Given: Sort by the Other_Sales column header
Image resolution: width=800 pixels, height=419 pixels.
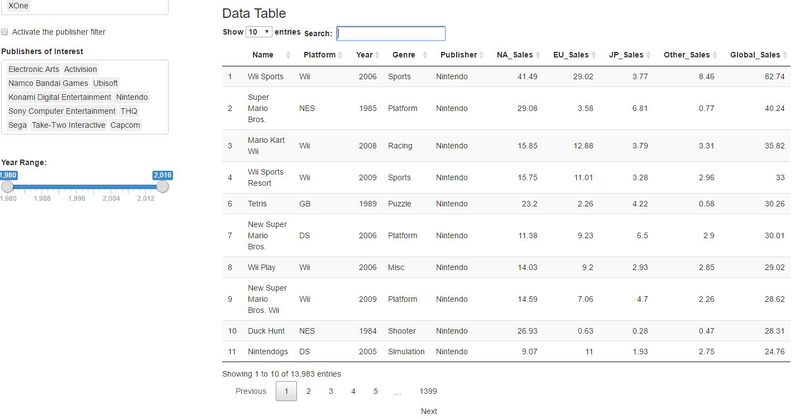Looking at the screenshot, I should click(686, 55).
